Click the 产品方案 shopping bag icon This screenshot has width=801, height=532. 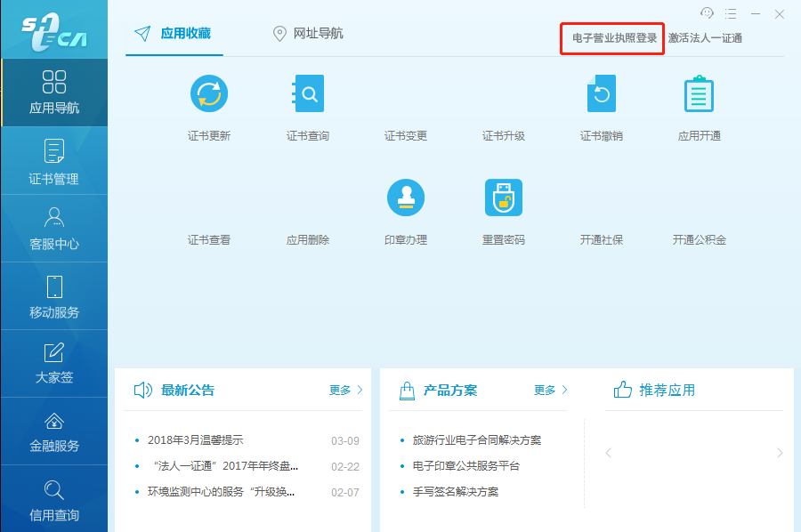tap(407, 391)
